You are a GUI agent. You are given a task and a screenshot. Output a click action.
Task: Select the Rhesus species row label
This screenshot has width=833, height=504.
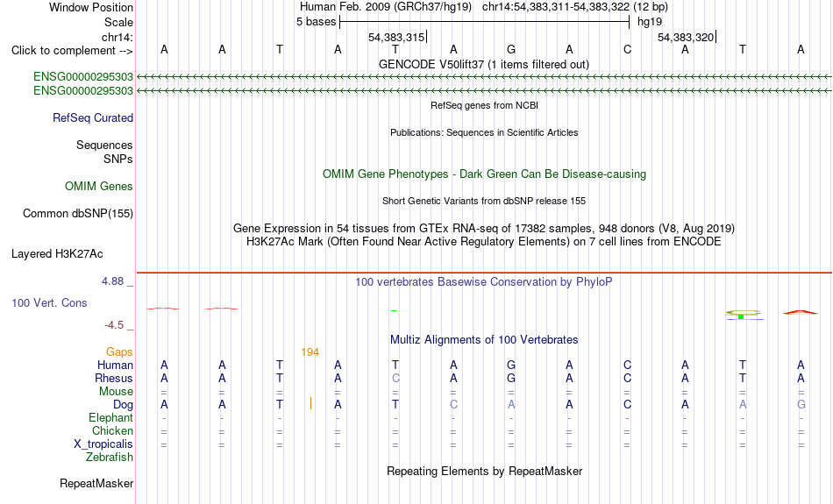114,378
